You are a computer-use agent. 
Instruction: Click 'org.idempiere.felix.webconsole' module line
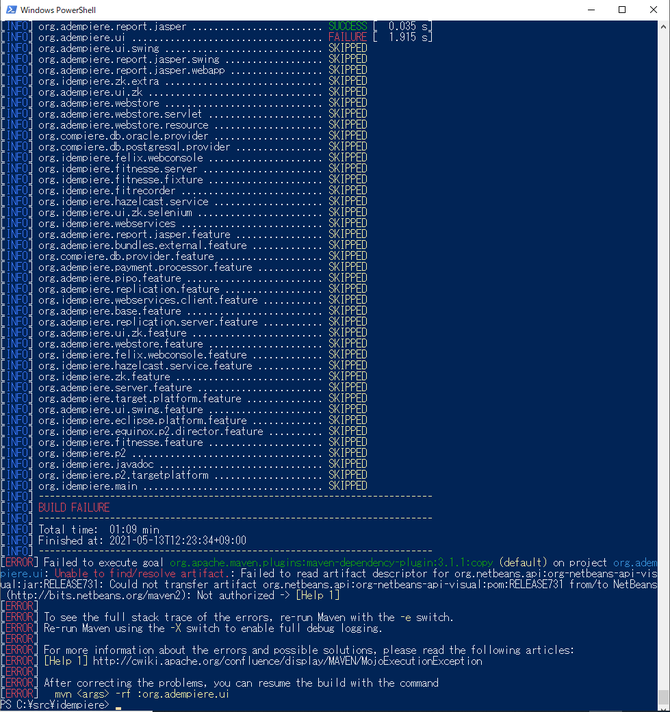point(202,158)
